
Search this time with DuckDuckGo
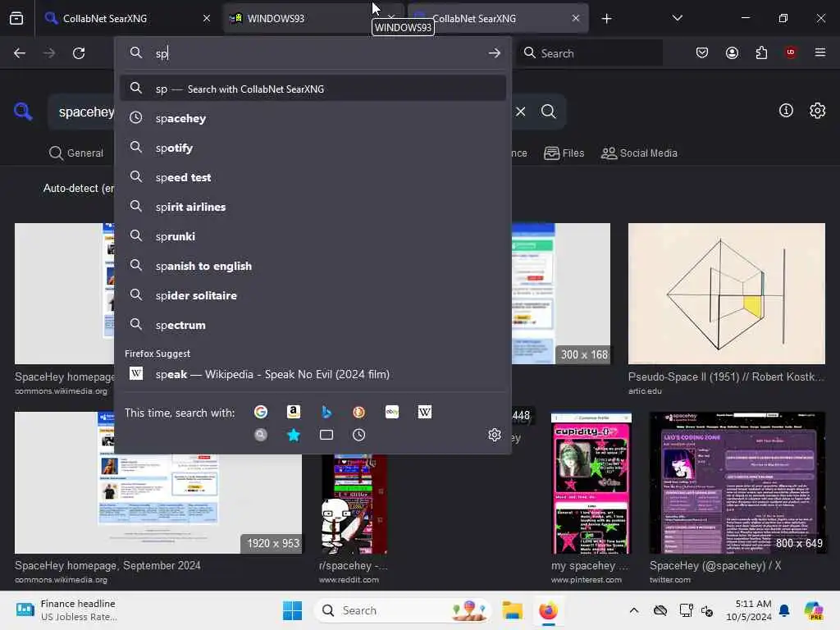point(359,412)
